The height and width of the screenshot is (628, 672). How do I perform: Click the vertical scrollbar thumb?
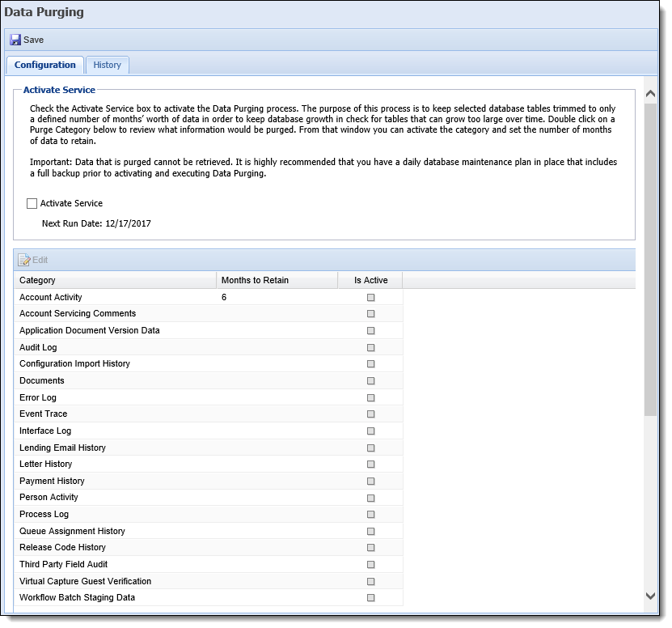click(x=650, y=259)
